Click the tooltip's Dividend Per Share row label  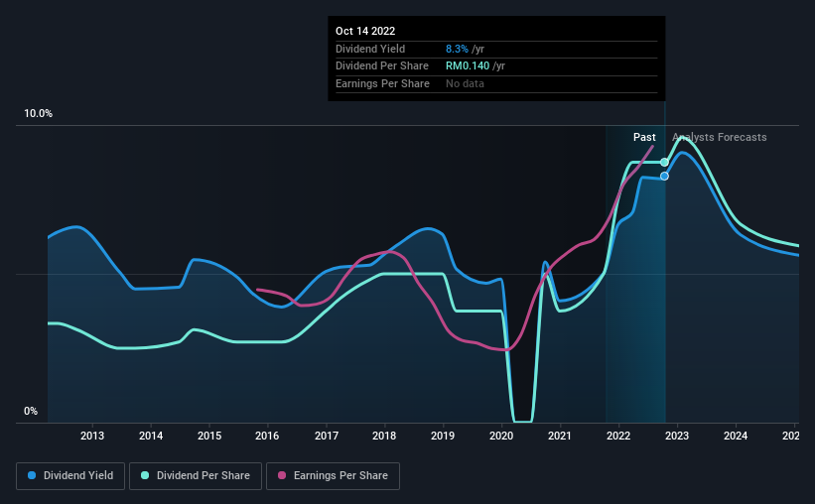click(382, 66)
